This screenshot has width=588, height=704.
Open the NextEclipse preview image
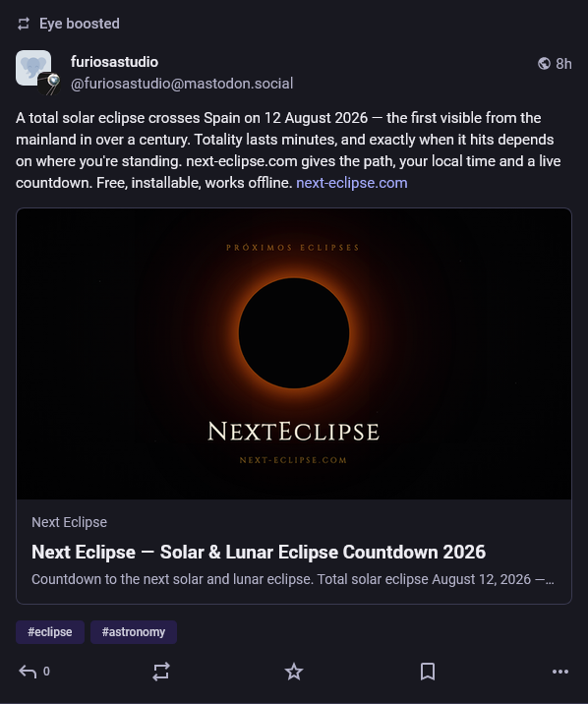click(294, 354)
